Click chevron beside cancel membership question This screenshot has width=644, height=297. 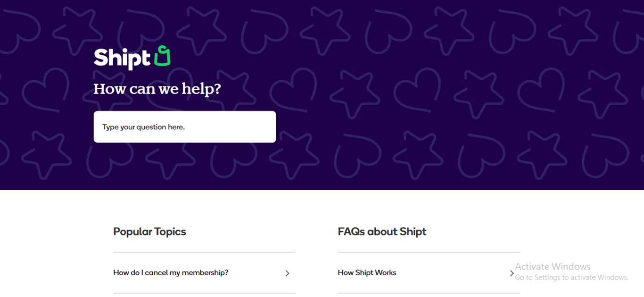tap(287, 273)
